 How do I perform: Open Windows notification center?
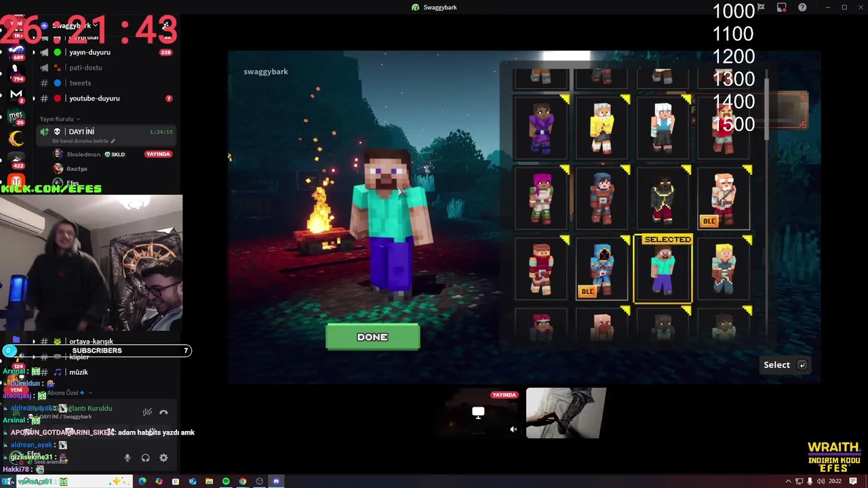(x=854, y=481)
